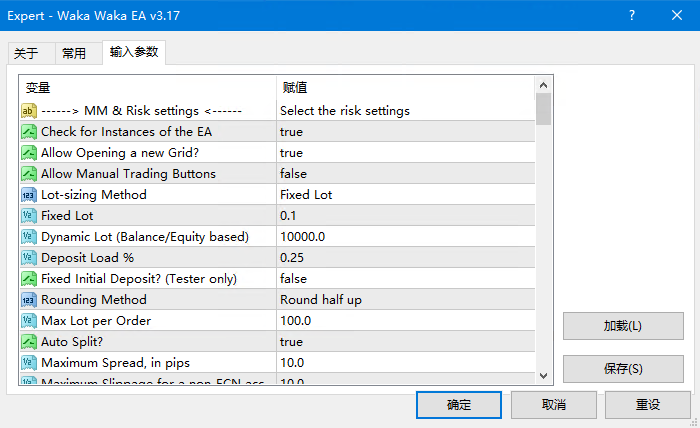Select the Lot-sizing Method row label
This screenshot has width=700, height=428.
click(94, 195)
